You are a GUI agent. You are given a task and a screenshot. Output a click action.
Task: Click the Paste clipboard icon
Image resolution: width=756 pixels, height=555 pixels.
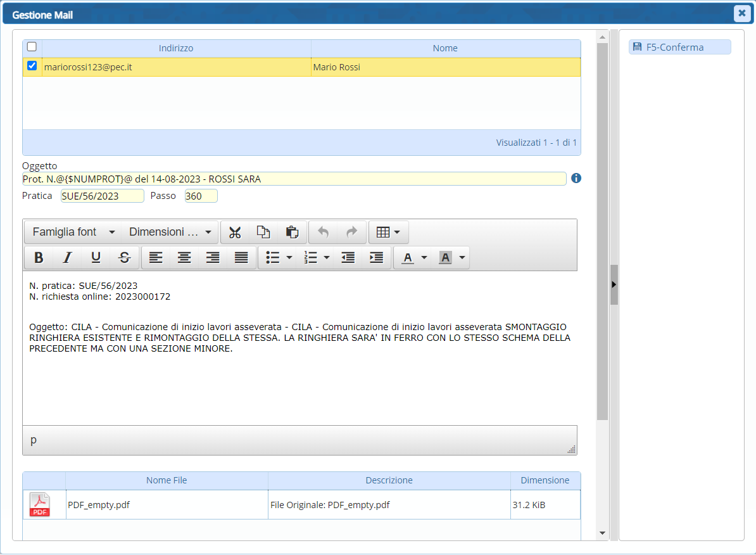[292, 233]
